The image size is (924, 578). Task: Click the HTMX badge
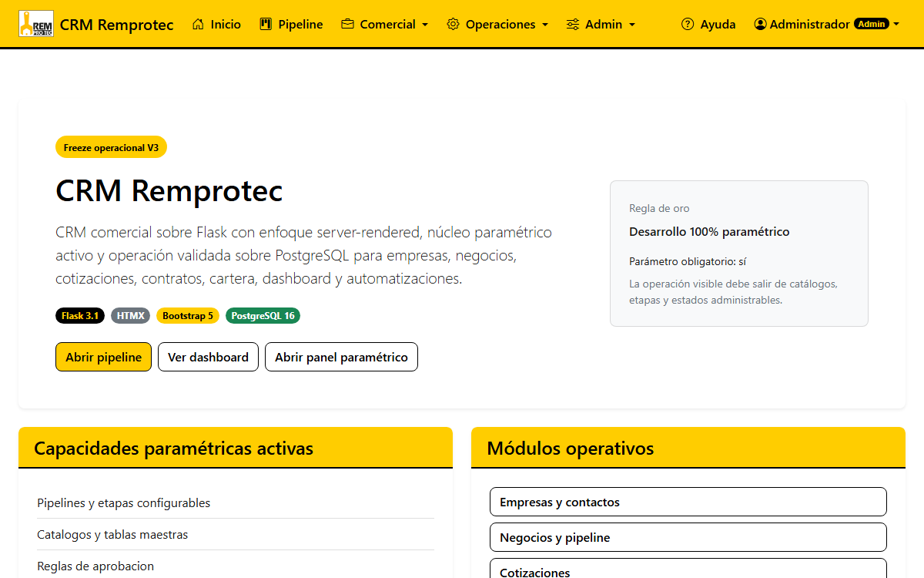coord(130,316)
